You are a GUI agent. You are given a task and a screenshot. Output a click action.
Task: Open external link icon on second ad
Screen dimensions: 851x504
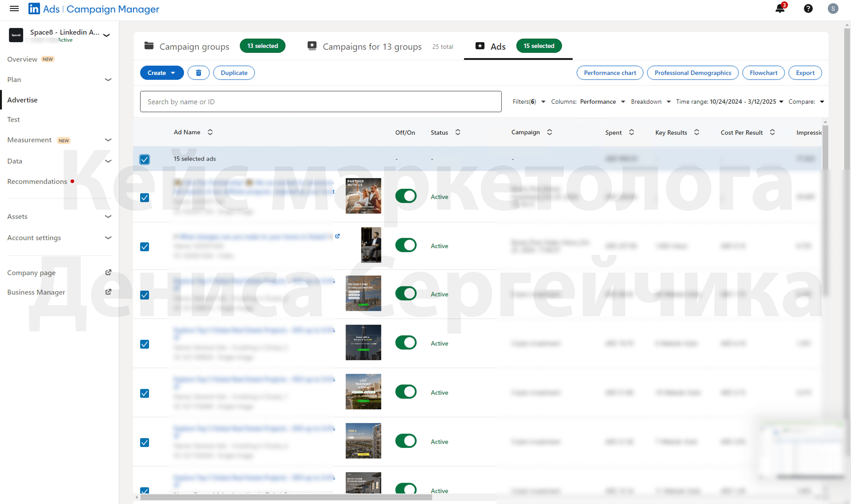[337, 236]
